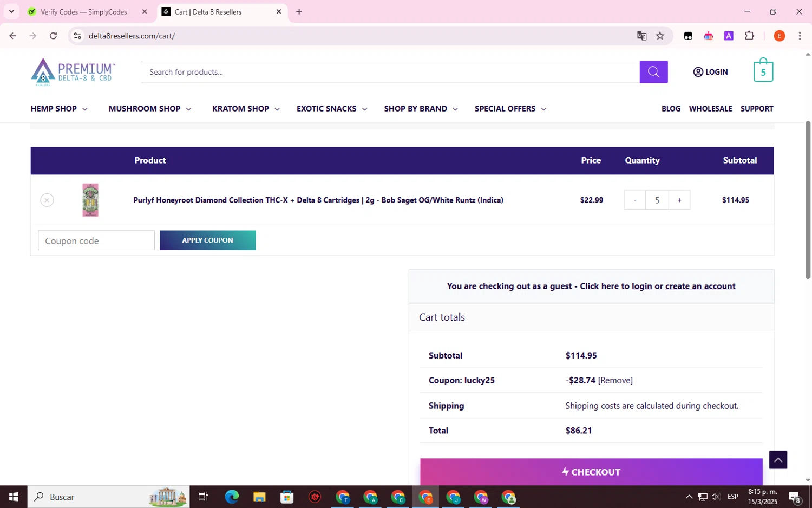Open the tab search dropdown arrow

[x=11, y=11]
